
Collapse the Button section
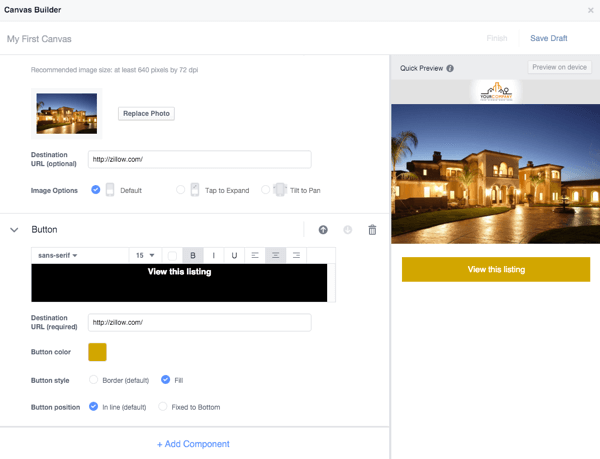tap(14, 230)
